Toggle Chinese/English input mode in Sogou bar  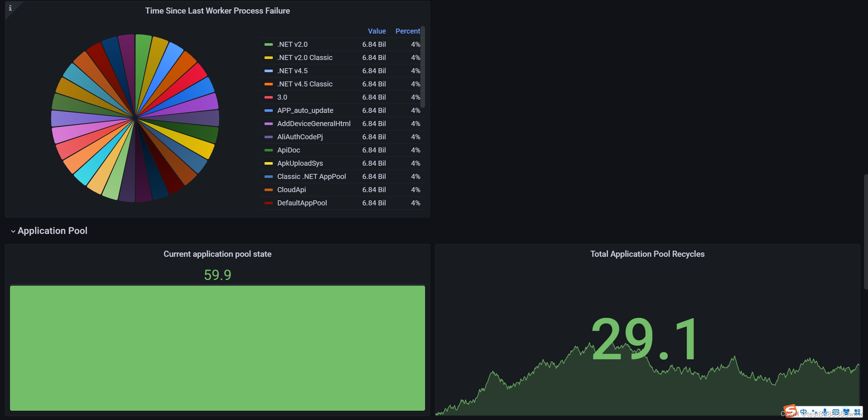[x=803, y=412]
